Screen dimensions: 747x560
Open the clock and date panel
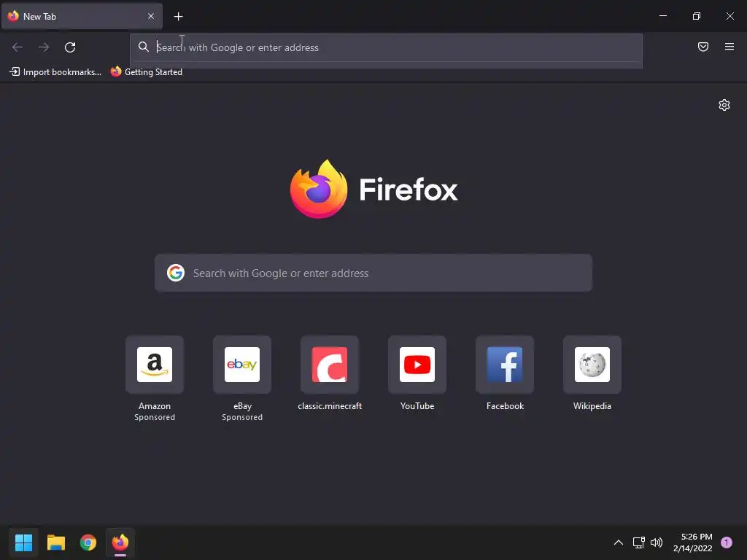[x=693, y=542]
